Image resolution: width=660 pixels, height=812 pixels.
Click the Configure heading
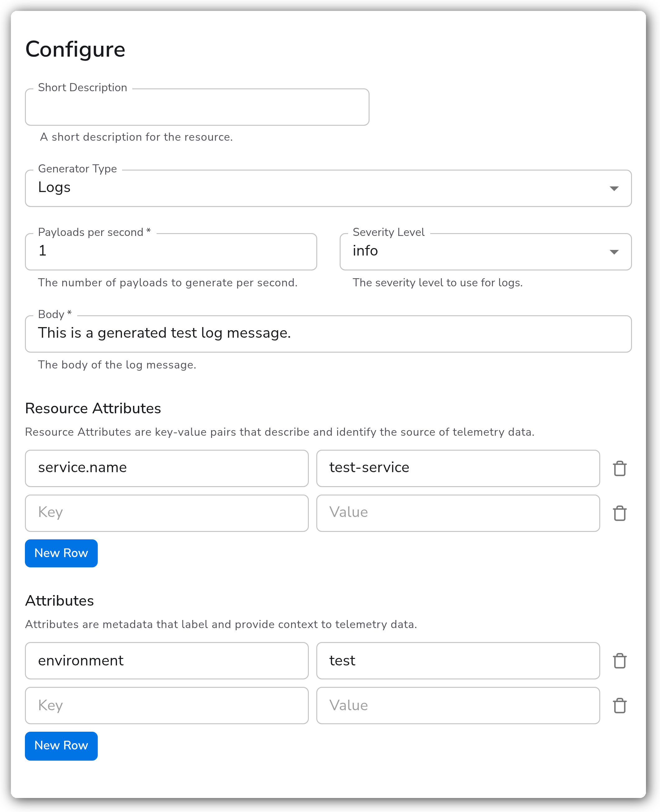pyautogui.click(x=75, y=50)
